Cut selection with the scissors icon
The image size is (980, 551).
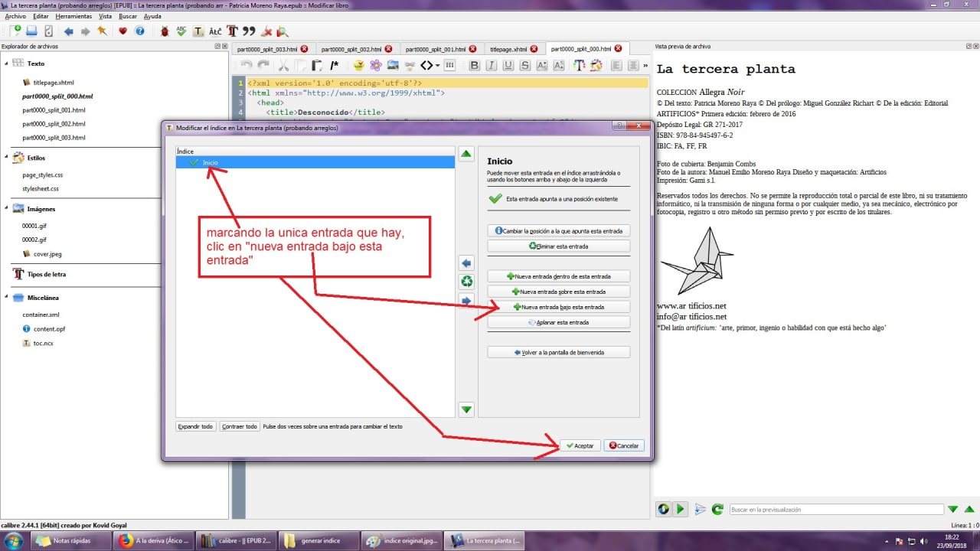pos(283,66)
